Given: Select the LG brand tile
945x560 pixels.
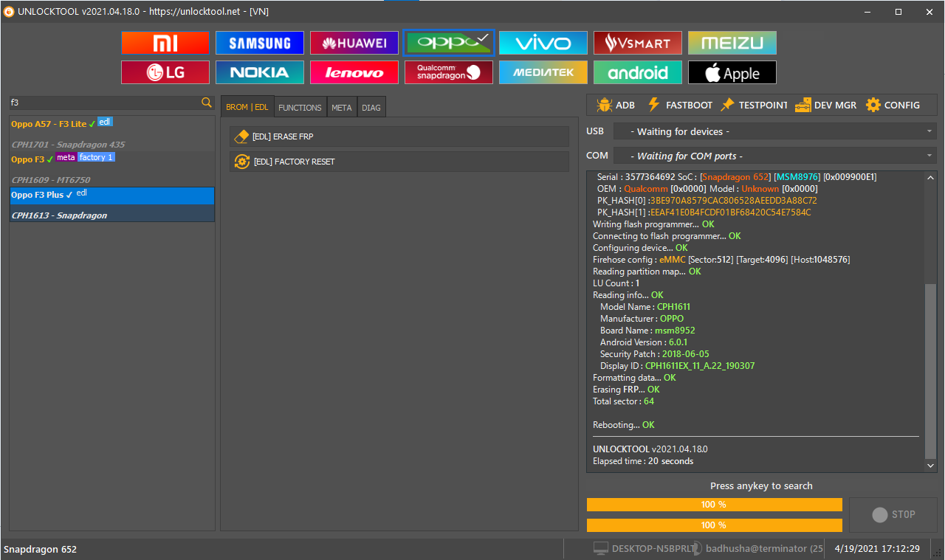Looking at the screenshot, I should [x=165, y=72].
